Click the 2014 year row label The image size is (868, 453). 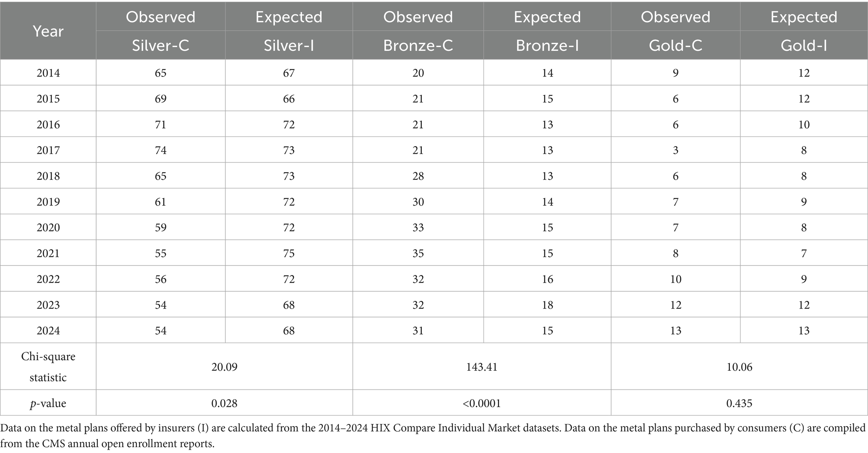click(x=48, y=73)
